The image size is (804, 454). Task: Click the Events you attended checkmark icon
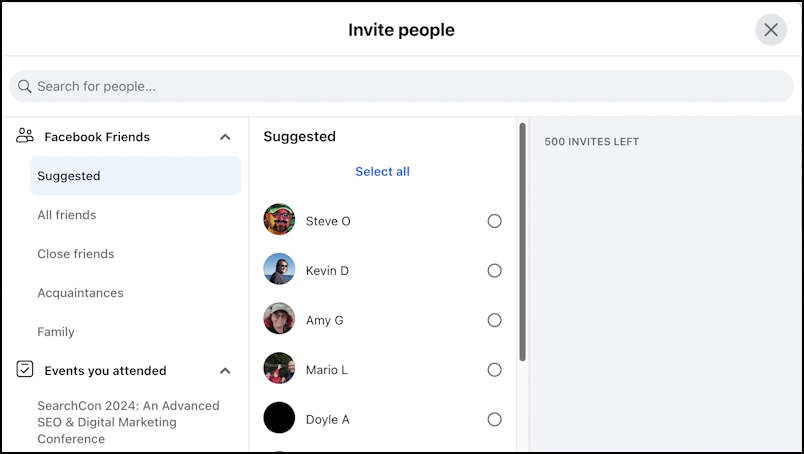25,370
